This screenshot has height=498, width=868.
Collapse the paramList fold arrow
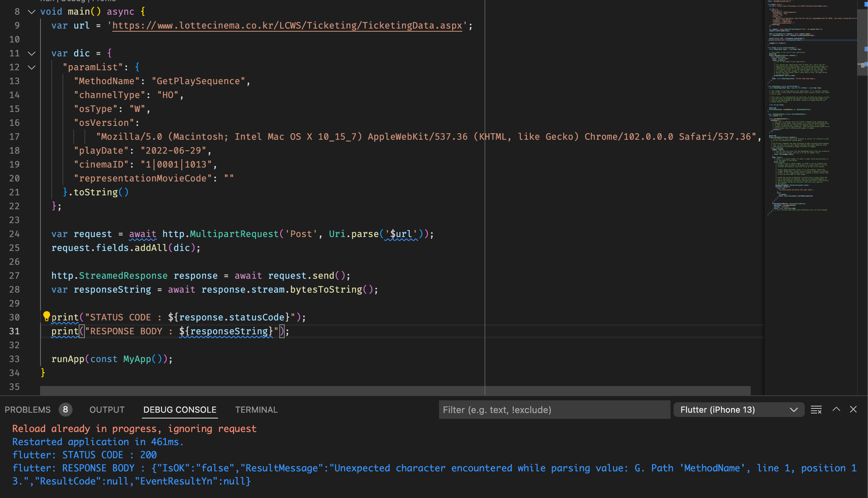tap(32, 67)
